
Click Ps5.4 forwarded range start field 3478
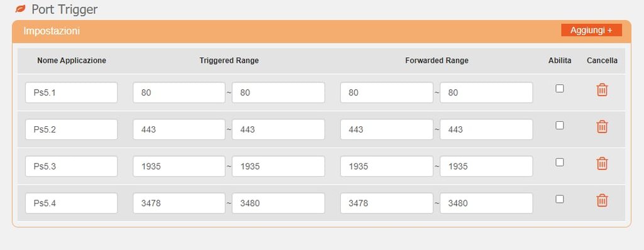[387, 203]
